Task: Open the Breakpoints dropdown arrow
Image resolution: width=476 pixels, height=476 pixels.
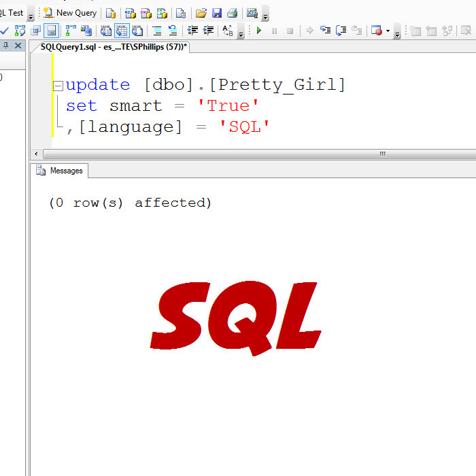Action: [388, 31]
